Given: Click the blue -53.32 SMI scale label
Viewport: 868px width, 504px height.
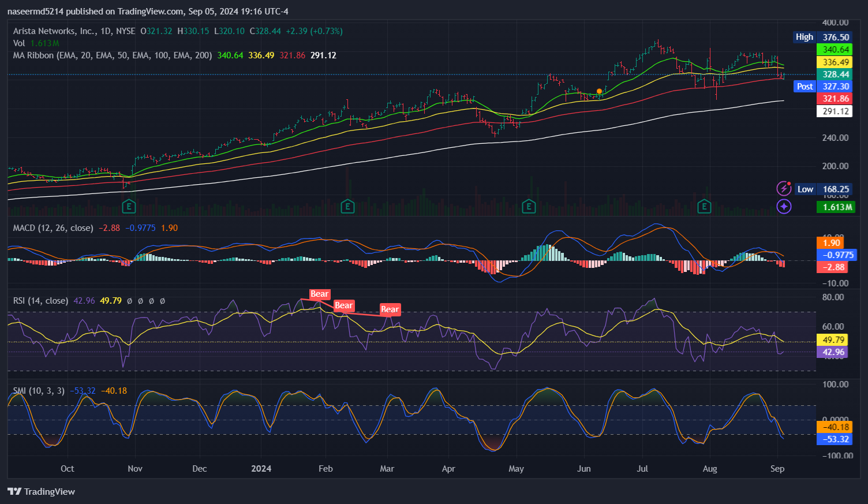Looking at the screenshot, I should click(835, 439).
